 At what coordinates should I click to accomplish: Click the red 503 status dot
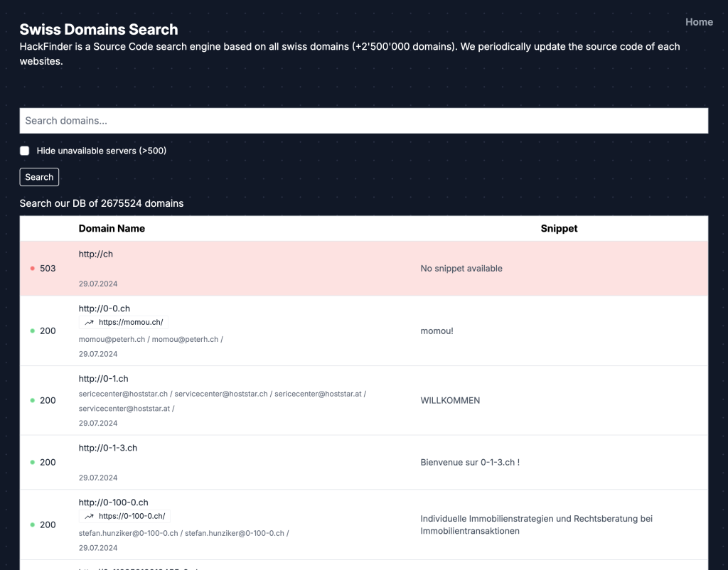[33, 269]
